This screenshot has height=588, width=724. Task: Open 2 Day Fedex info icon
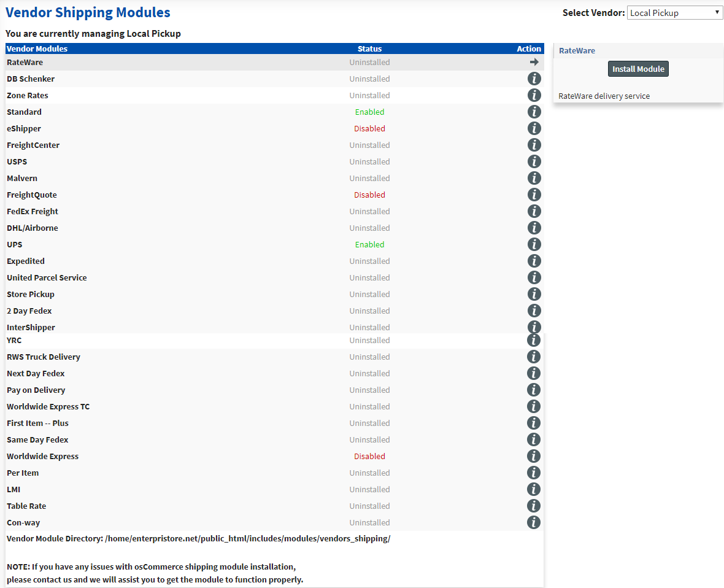click(x=534, y=311)
